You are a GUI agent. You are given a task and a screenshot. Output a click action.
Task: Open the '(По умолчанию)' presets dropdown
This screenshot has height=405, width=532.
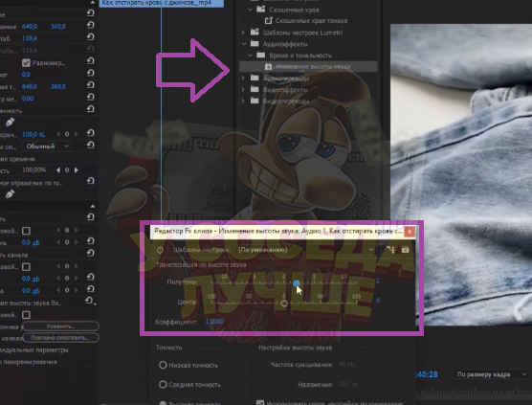point(306,250)
